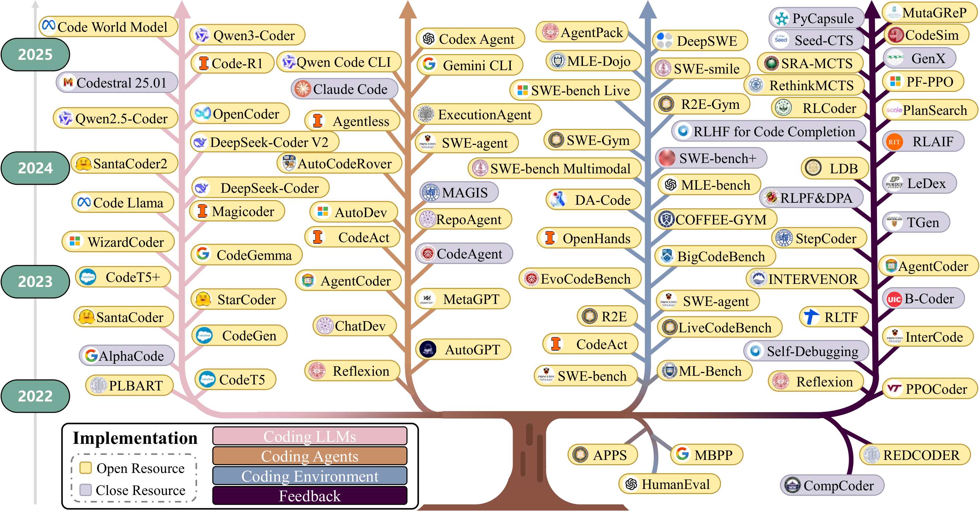Select the LiveCodeBench label
Viewport: 980px width, 512px height.
click(720, 327)
